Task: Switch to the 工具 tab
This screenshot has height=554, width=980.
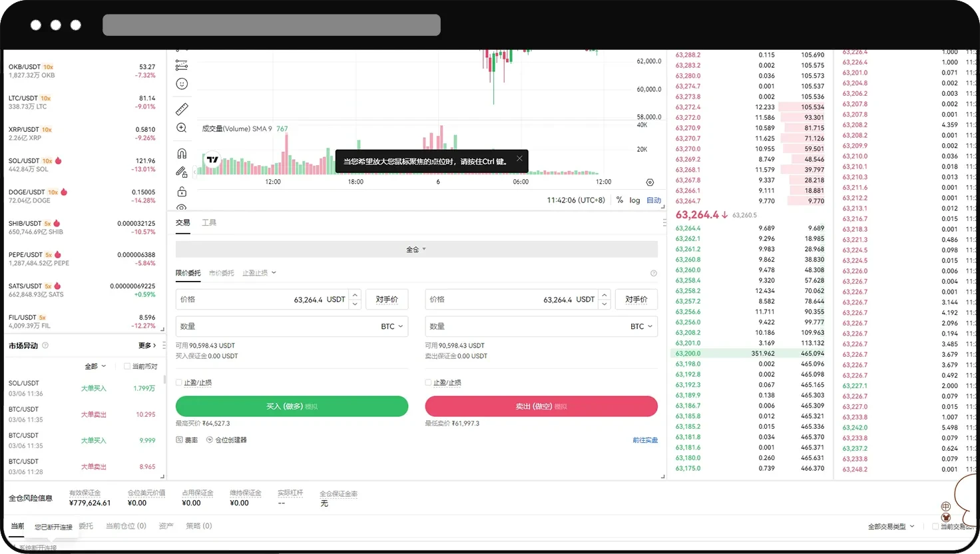Action: 209,222
